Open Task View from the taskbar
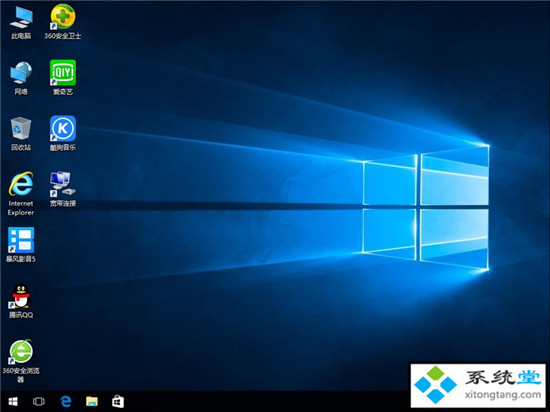 tap(39, 401)
